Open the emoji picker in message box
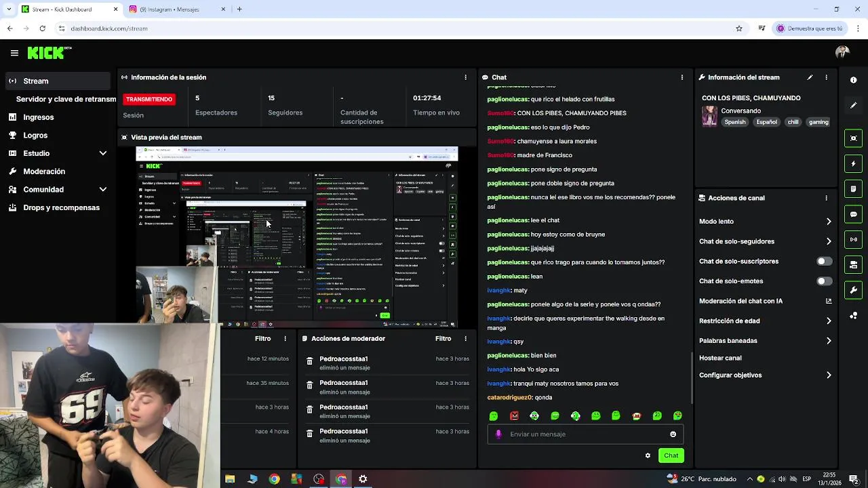 click(x=673, y=434)
